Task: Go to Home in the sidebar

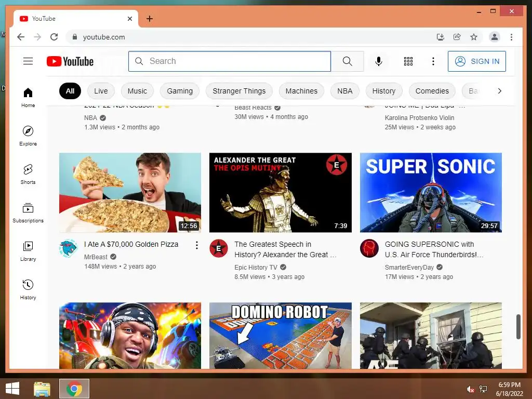Action: pyautogui.click(x=28, y=98)
